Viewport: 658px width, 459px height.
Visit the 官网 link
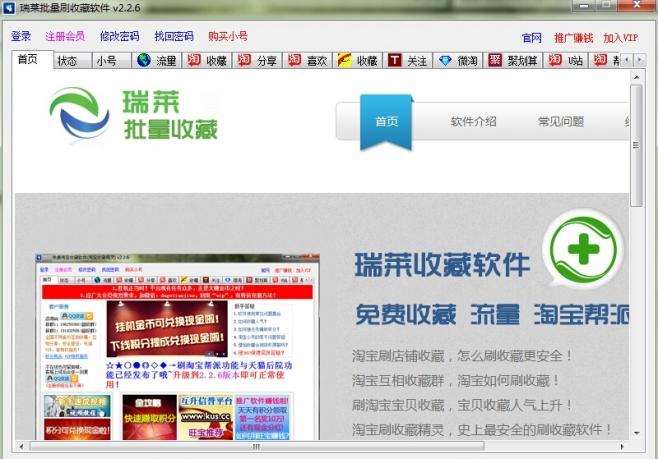(532, 38)
